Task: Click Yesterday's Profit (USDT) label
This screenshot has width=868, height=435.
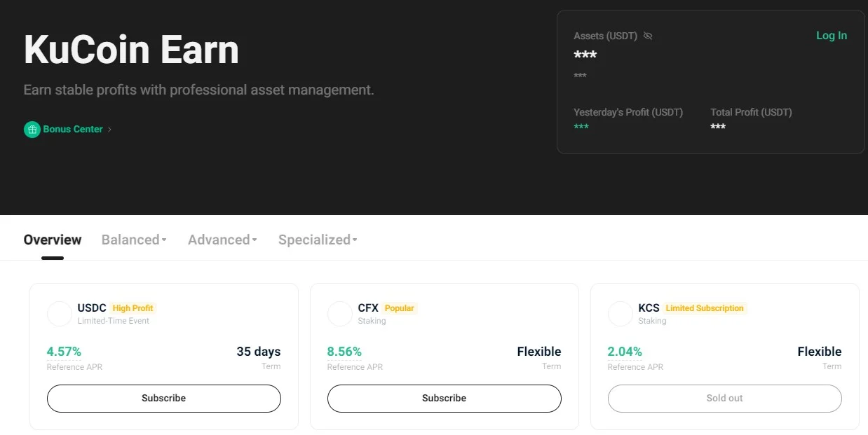Action: pos(628,112)
